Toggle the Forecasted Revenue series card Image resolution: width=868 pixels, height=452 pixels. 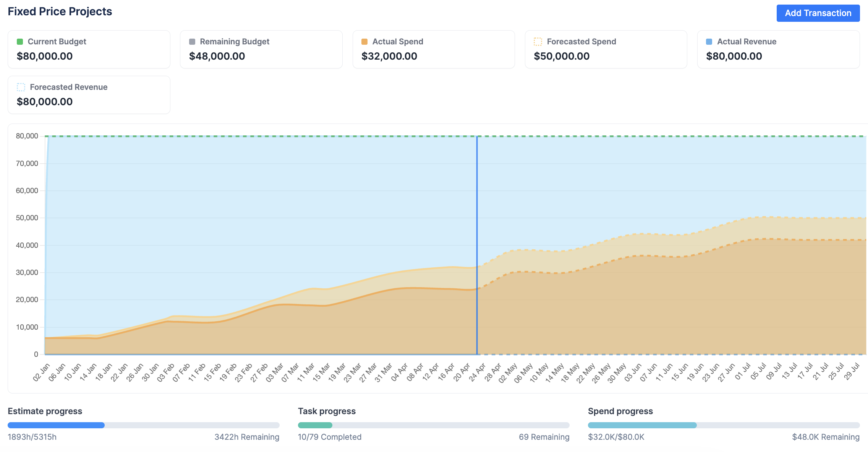coord(89,95)
